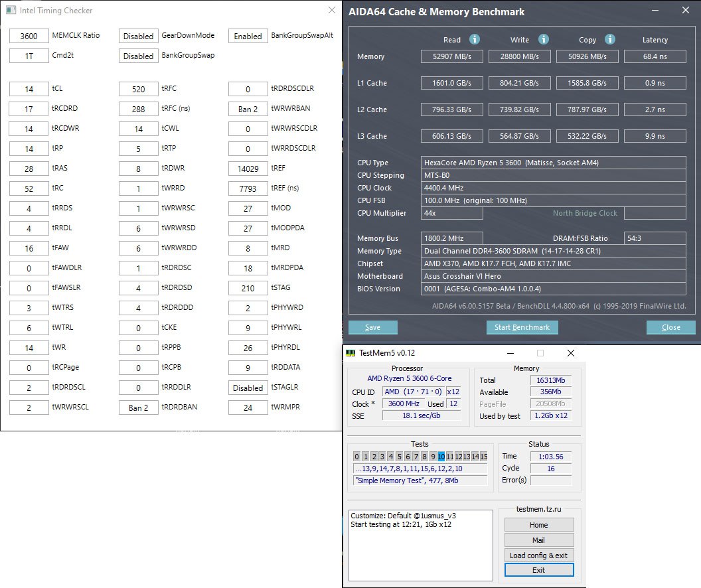
Task: Click MEMCLK Ratio value 3600
Action: [29, 37]
